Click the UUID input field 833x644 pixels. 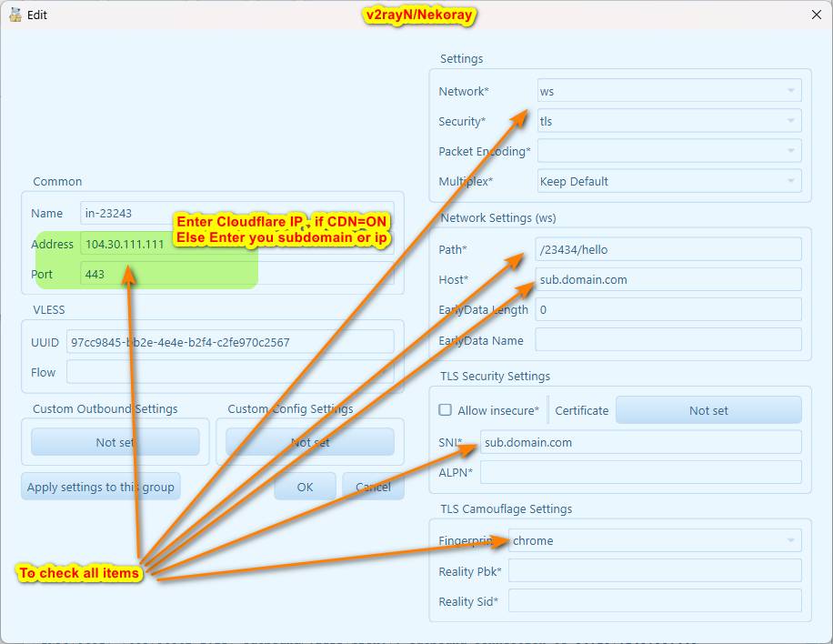tap(230, 342)
